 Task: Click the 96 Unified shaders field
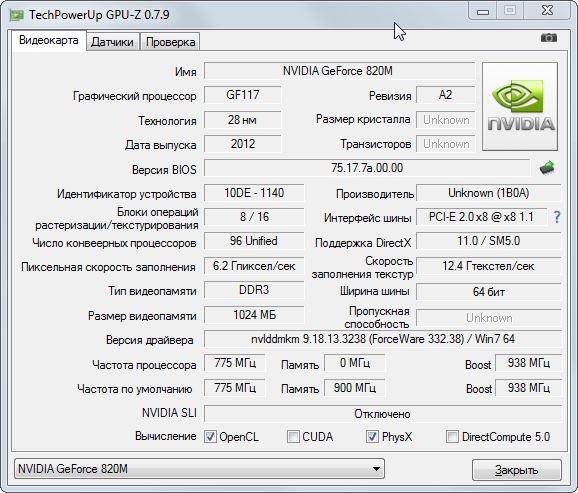pyautogui.click(x=254, y=241)
